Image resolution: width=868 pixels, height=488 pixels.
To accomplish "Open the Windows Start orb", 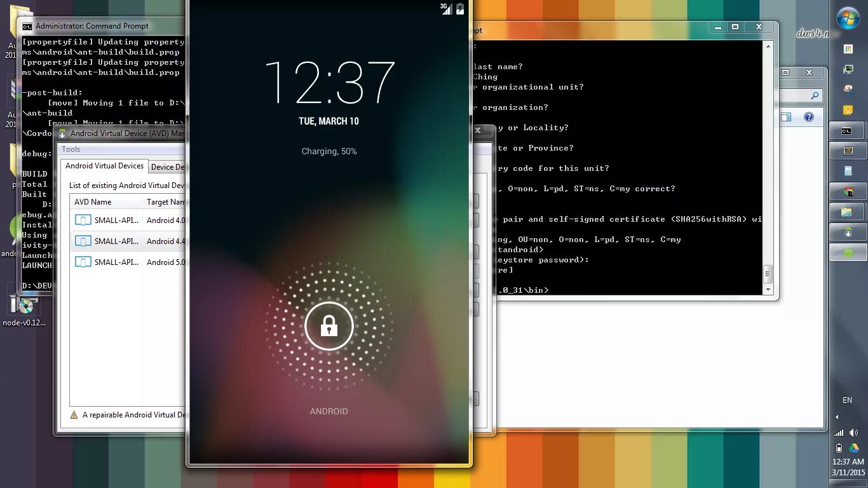I will 848,18.
